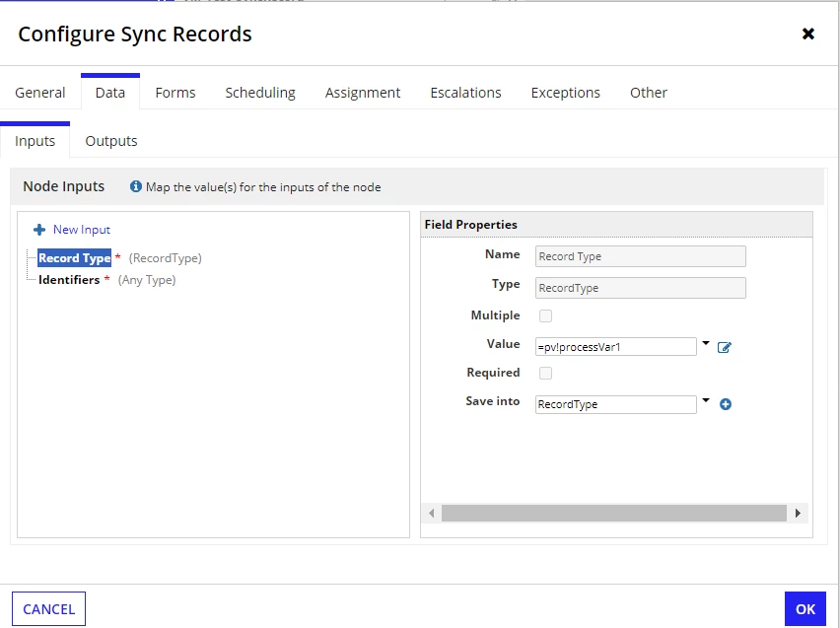Click the '(RecordType)' type label
This screenshot has height=628, width=840.
pos(165,258)
